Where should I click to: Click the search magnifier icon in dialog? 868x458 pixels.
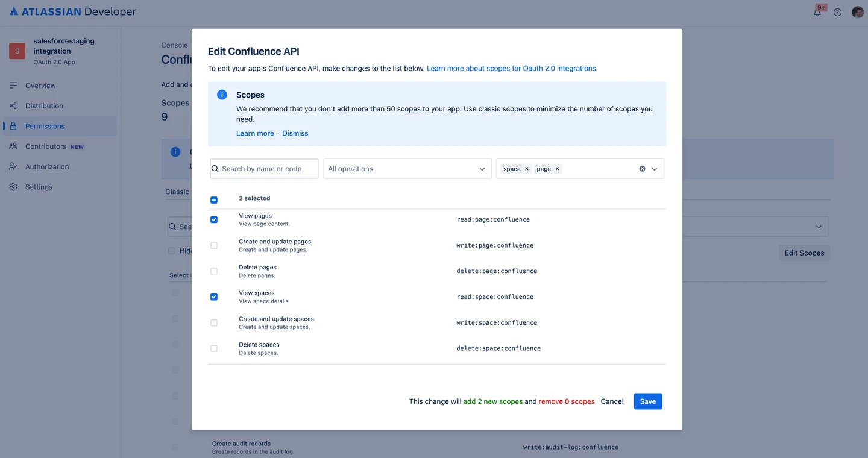(x=215, y=169)
